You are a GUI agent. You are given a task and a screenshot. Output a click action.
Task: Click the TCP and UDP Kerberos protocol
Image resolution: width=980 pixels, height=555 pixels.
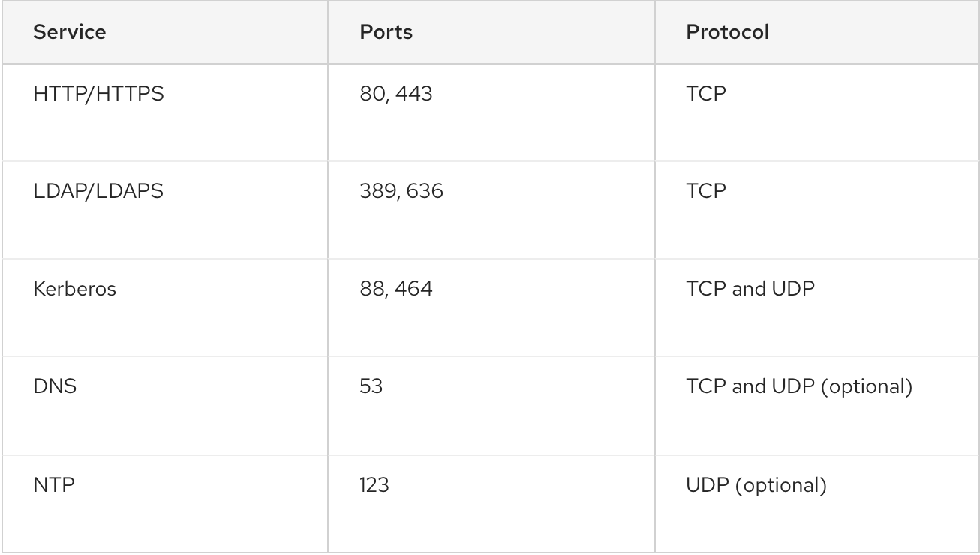click(x=750, y=289)
